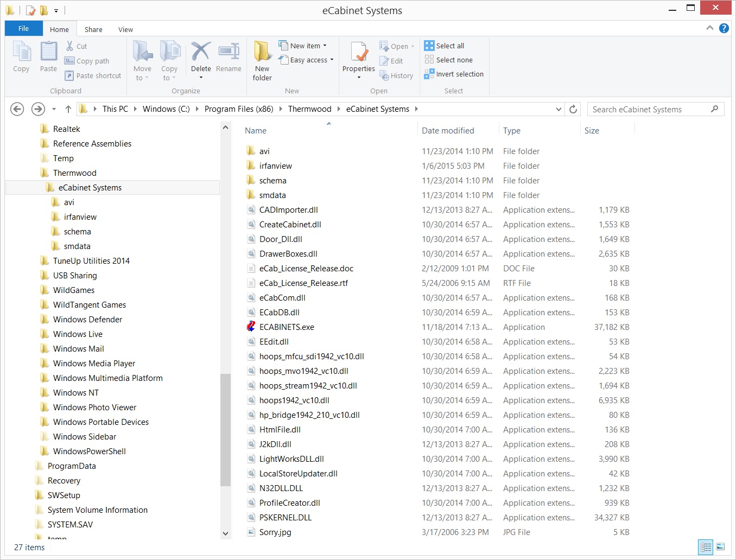736x560 pixels.
Task: Switch to details view layout
Action: pos(706,547)
